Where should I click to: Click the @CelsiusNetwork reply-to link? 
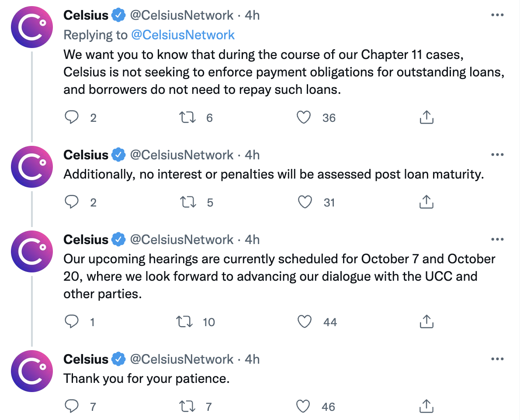pyautogui.click(x=183, y=35)
